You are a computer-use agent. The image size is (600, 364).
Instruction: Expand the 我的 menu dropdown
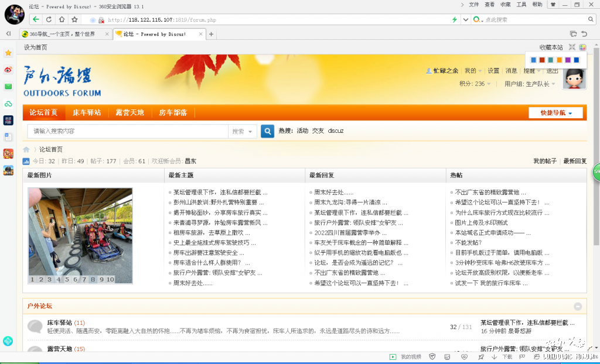tap(473, 71)
